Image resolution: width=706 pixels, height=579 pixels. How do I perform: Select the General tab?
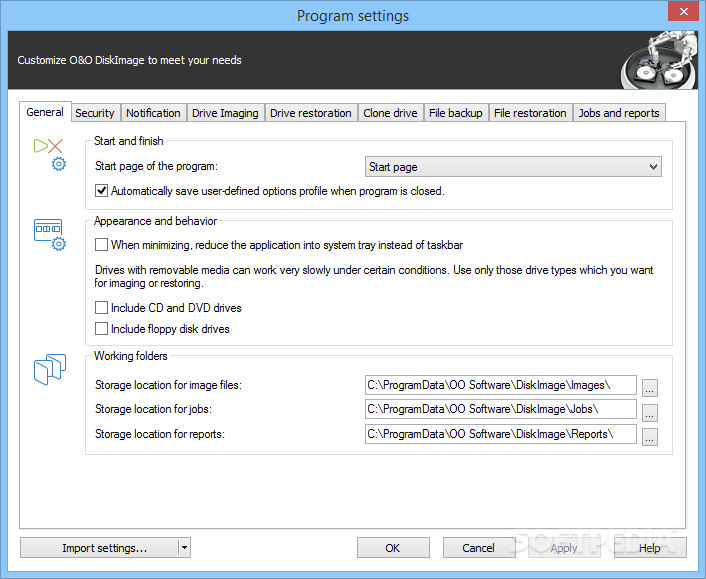click(x=45, y=112)
